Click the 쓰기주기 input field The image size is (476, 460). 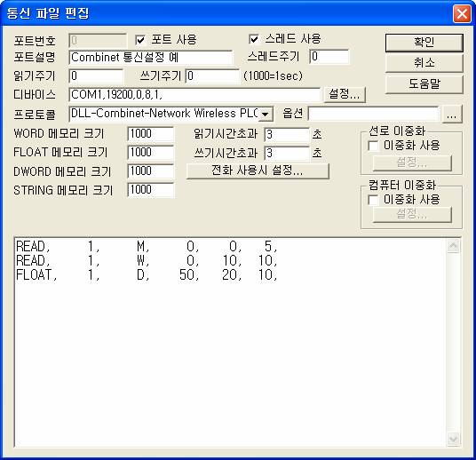pyautogui.click(x=212, y=75)
